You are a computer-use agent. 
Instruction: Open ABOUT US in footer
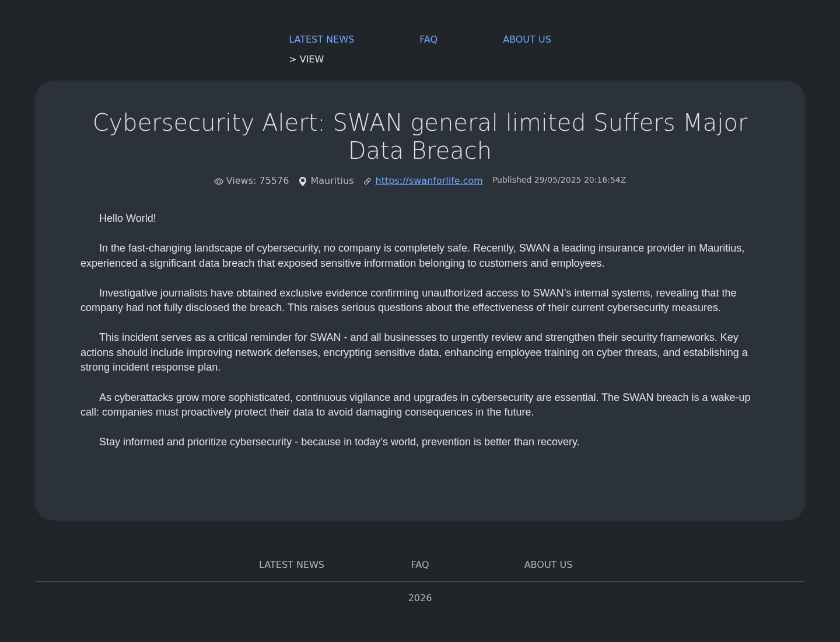[x=548, y=565]
